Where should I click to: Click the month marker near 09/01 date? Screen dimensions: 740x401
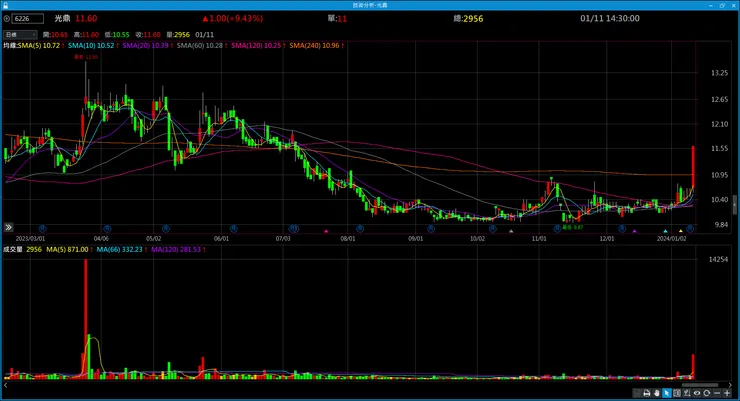430,229
